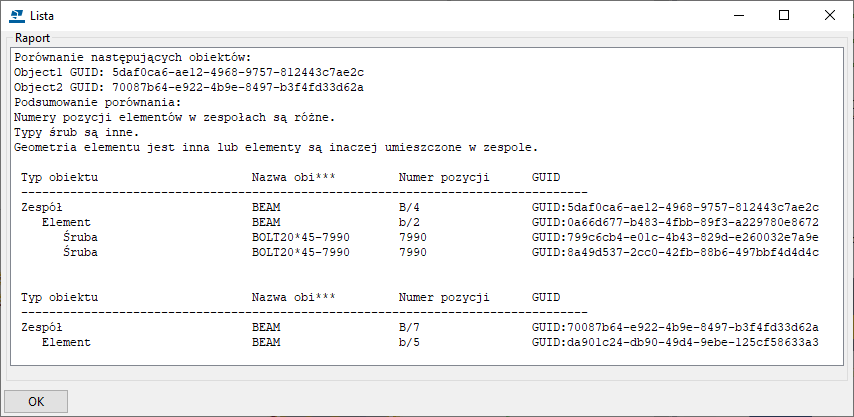Click the 'Typy śrub są inne' line
Viewport: 854px width, 417px height.
point(82,132)
